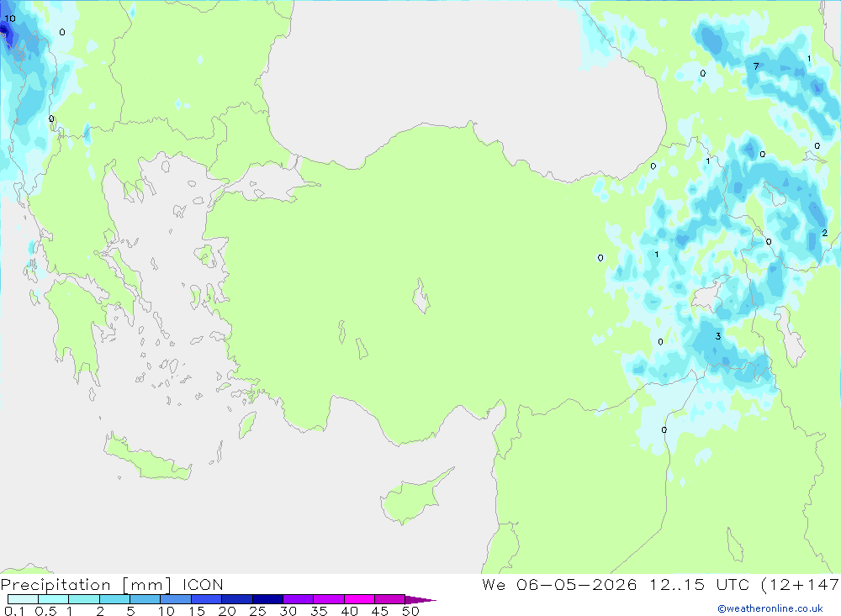Select the legend swatch between 45 and 50

coord(389,599)
